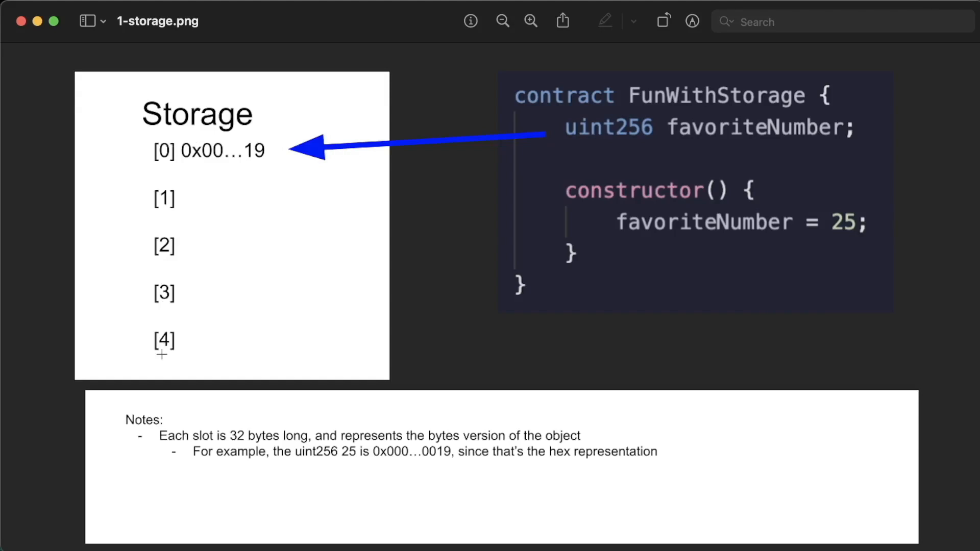Close the Preview window
Viewport: 980px width, 551px height.
(x=21, y=21)
